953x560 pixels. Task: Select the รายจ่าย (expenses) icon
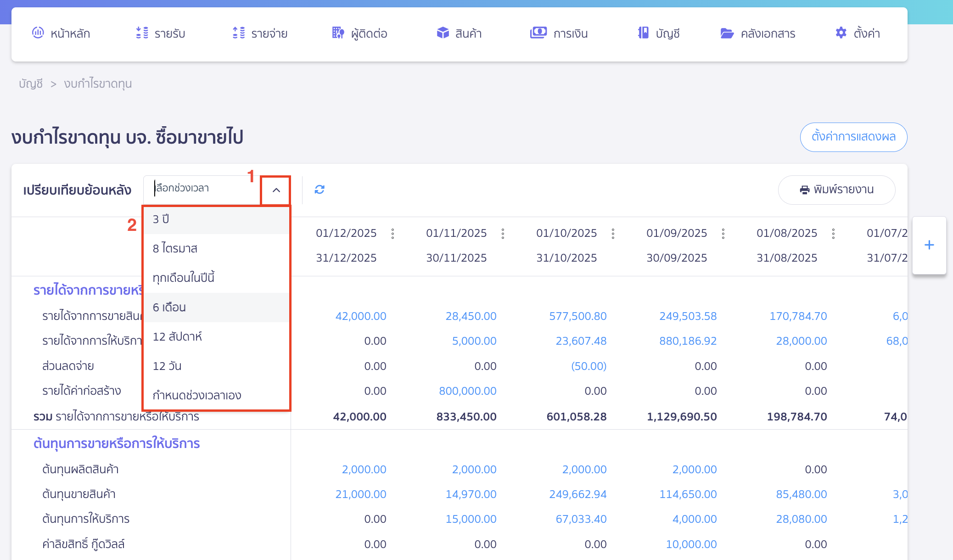pyautogui.click(x=238, y=33)
